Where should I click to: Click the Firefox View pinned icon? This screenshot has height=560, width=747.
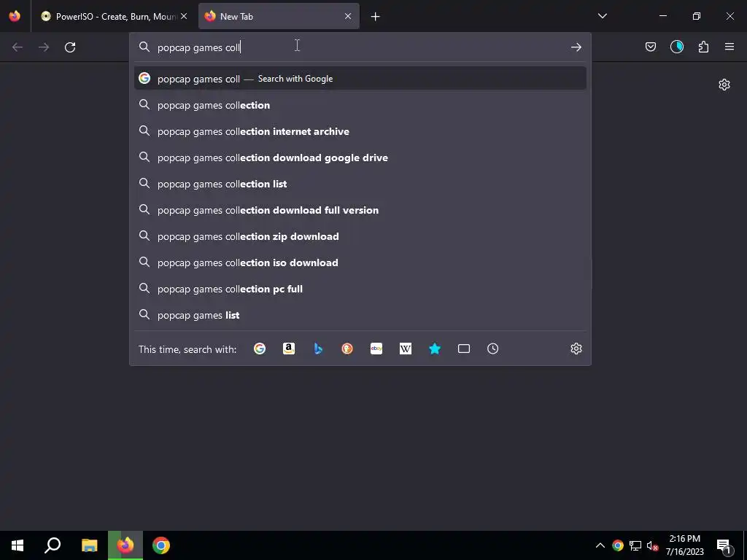click(x=15, y=16)
